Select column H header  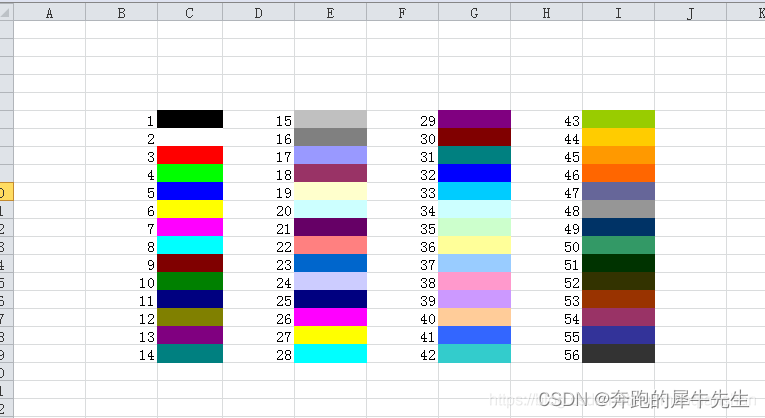pyautogui.click(x=546, y=13)
